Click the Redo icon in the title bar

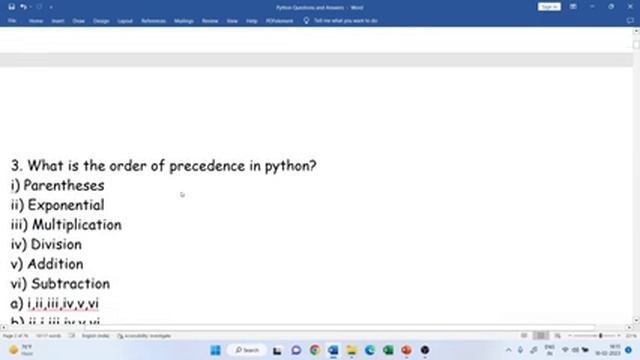(x=40, y=7)
